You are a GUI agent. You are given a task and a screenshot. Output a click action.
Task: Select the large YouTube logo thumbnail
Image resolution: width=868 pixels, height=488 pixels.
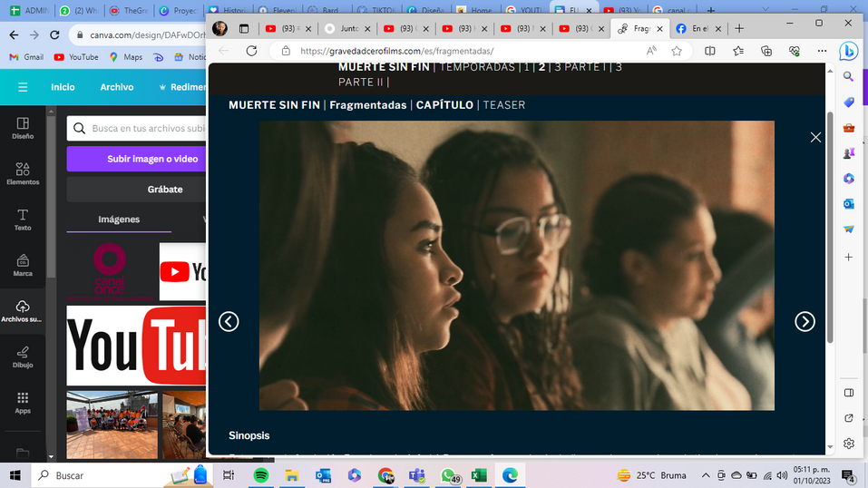[x=136, y=346]
